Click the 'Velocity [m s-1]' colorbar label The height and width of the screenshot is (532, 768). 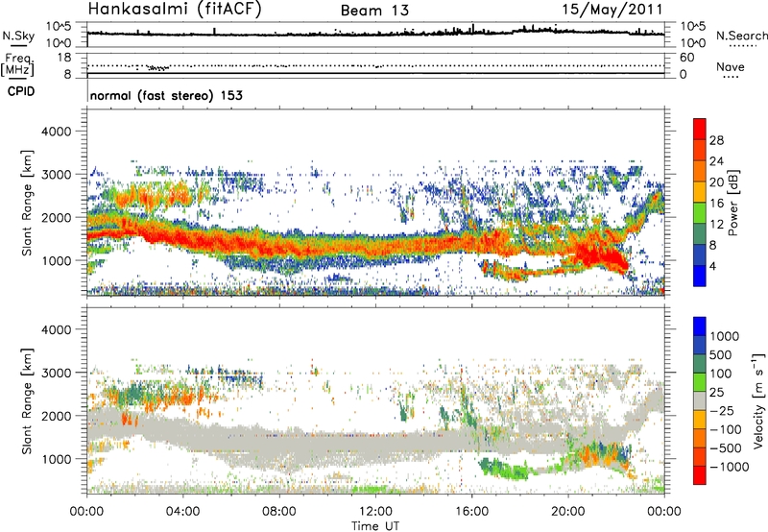[758, 400]
